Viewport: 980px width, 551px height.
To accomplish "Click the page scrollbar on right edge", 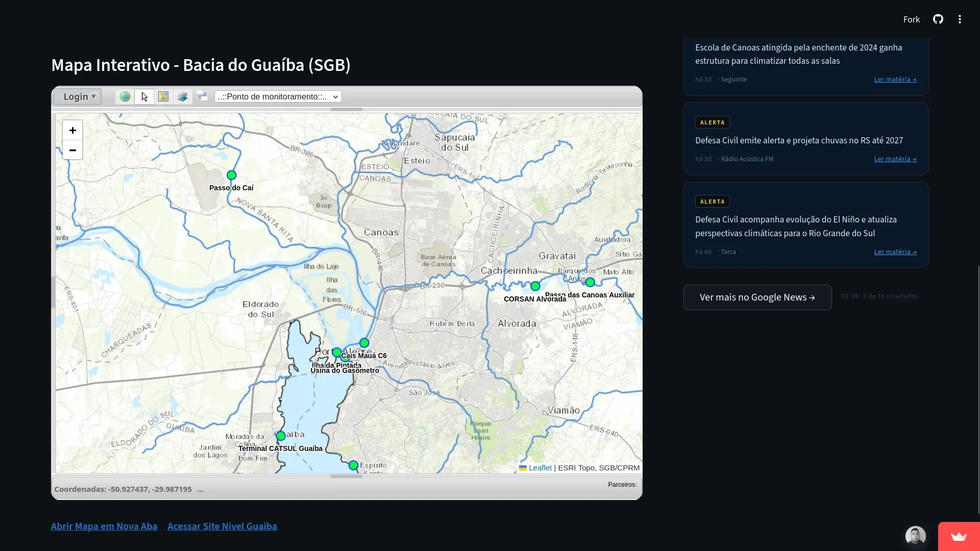I will coord(978,389).
